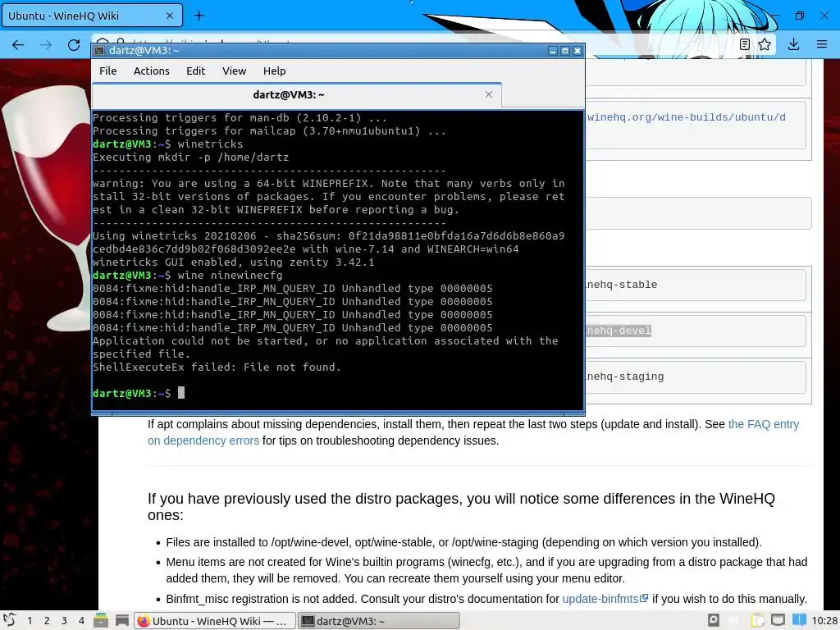Open network status tray icon
The width and height of the screenshot is (840, 630).
pos(778,620)
